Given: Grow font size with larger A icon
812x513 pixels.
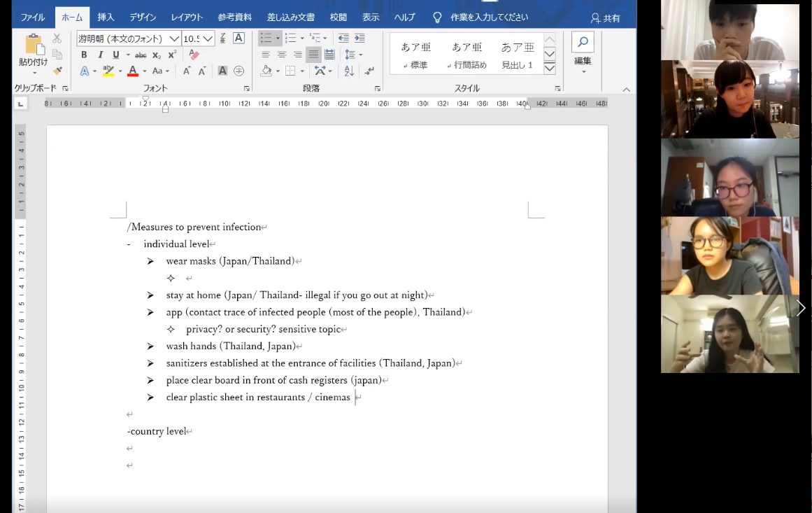Looking at the screenshot, I should tap(187, 71).
